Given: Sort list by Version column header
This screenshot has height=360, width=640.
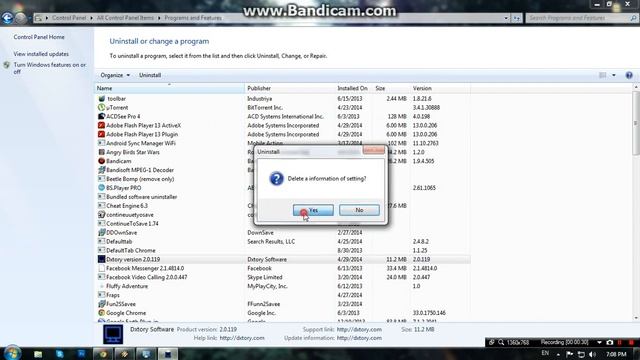Looking at the screenshot, I should tap(440, 88).
